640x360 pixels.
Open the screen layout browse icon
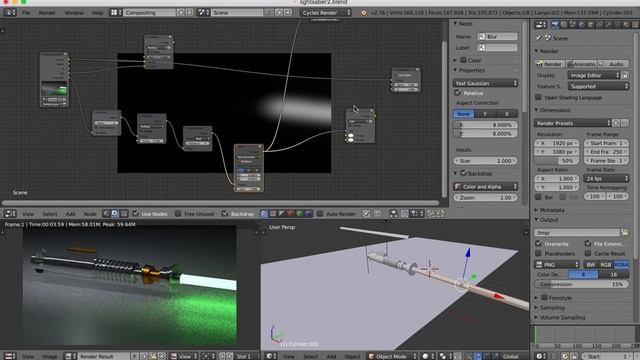116,13
